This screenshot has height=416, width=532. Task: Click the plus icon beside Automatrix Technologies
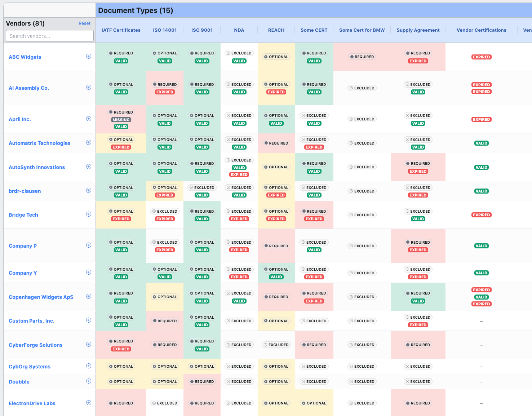89,142
